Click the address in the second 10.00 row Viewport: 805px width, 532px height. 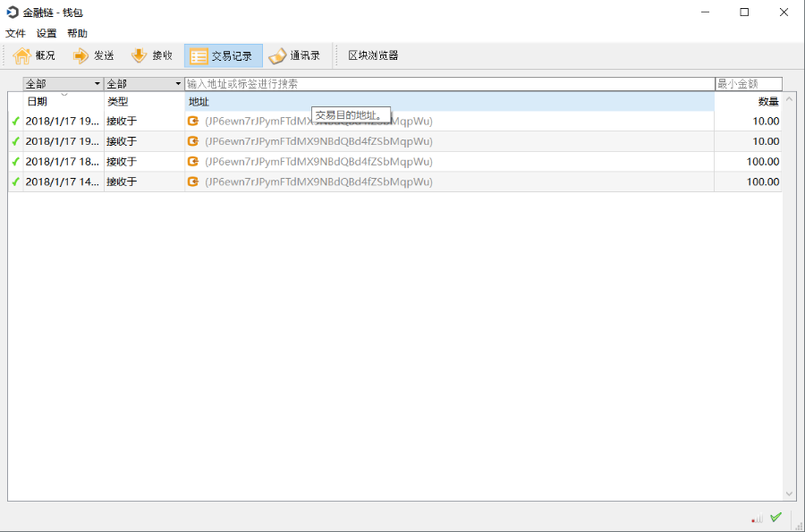[x=318, y=141]
